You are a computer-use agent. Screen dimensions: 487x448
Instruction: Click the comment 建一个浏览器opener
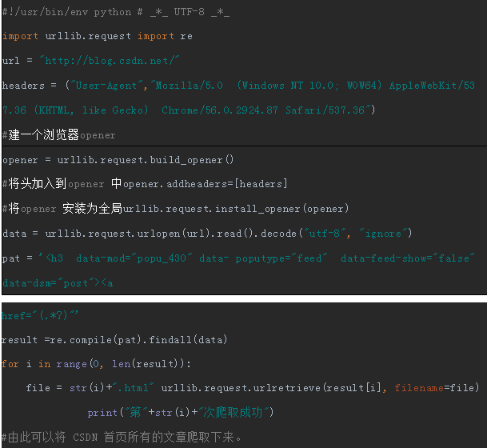tap(58, 135)
